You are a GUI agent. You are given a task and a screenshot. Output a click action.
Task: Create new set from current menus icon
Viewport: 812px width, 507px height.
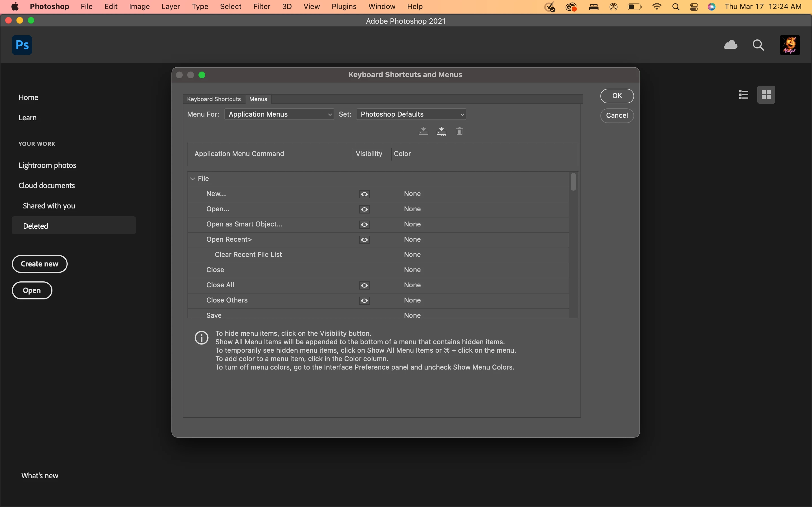pos(441,131)
